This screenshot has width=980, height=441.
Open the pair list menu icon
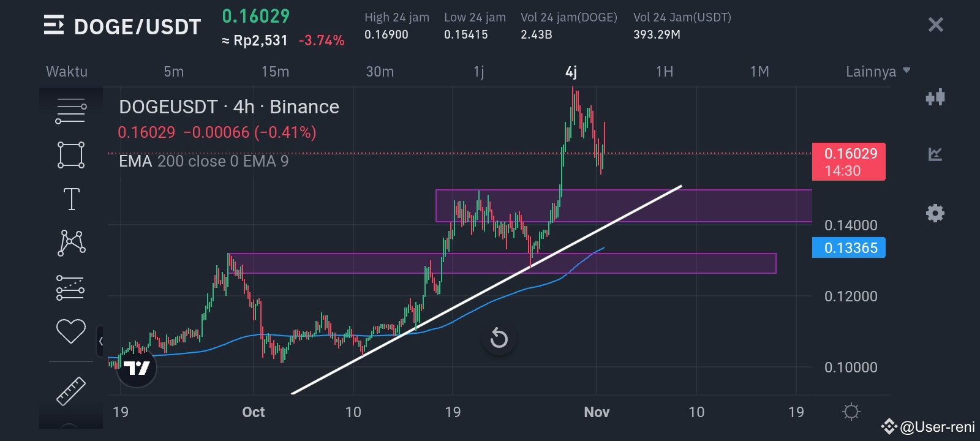[x=54, y=25]
